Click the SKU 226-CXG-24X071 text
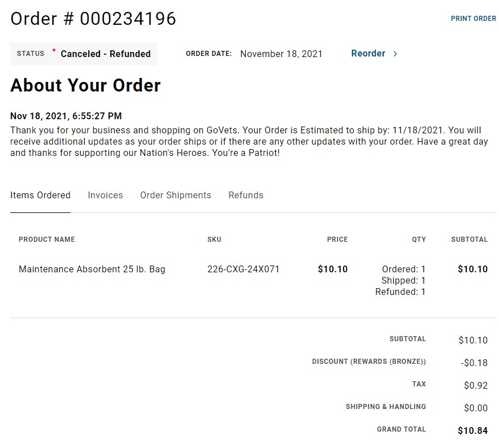The height and width of the screenshot is (448, 499). [244, 269]
